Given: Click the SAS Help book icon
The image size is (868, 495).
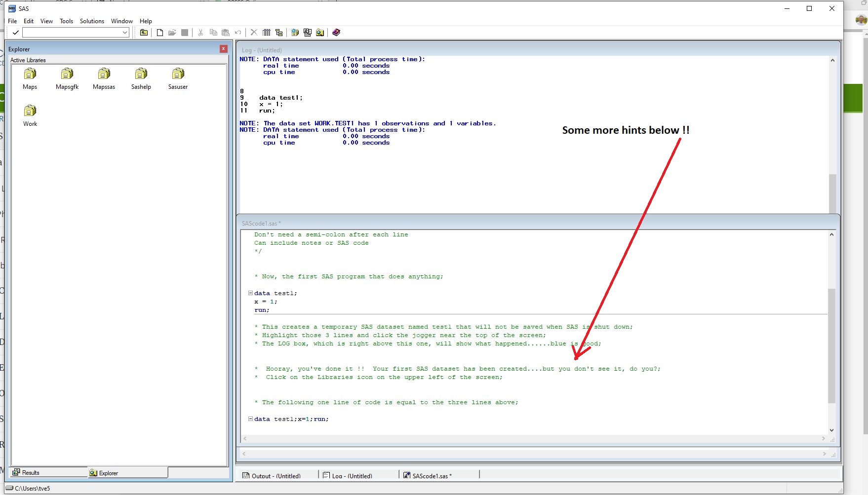Looking at the screenshot, I should click(x=336, y=33).
